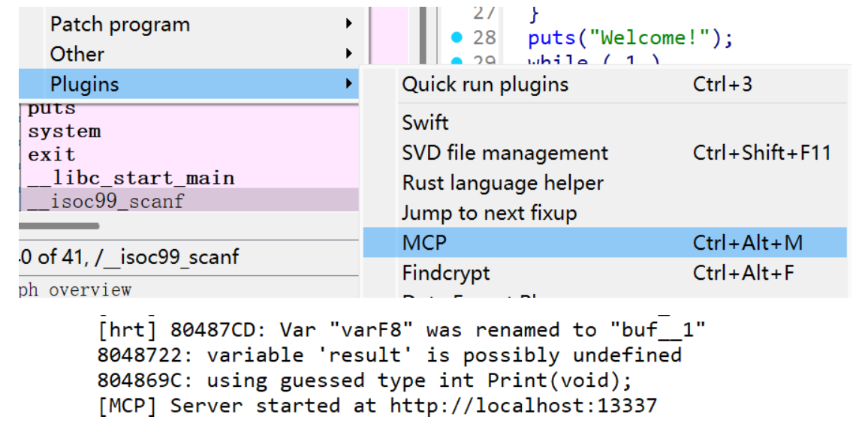868x432 pixels.
Task: Click the puts("Welcome!") code line
Action: (x=629, y=37)
